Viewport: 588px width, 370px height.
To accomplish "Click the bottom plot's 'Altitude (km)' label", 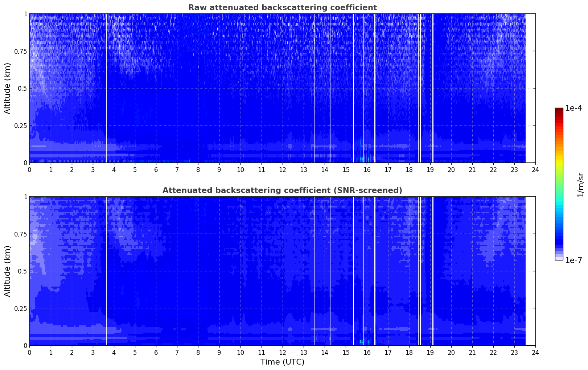I will coord(8,271).
